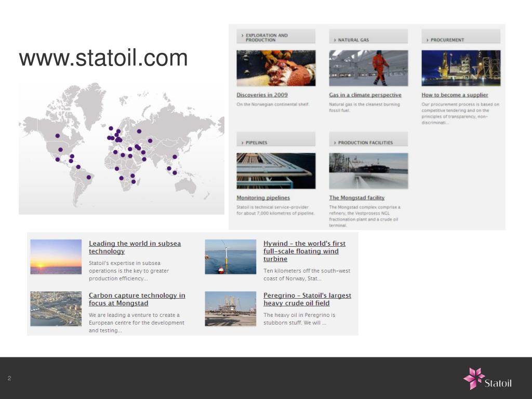The image size is (532, 399).
Task: Select the Hywind wind turbine thumbnail
Action: (x=230, y=257)
